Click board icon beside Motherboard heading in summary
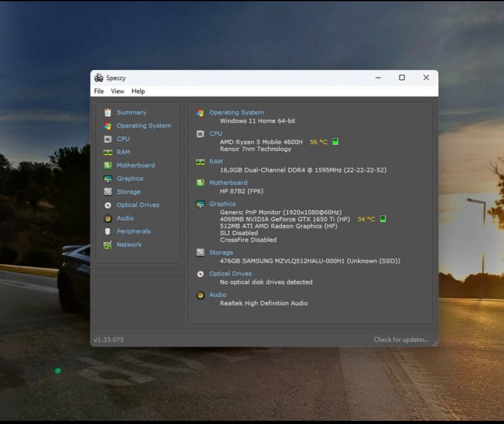This screenshot has width=504, height=424. click(x=200, y=183)
